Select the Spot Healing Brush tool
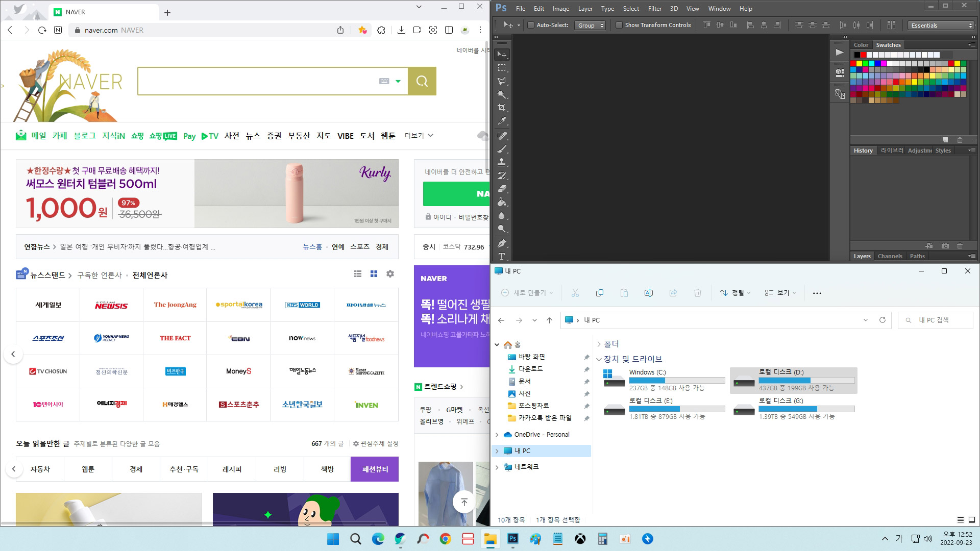This screenshot has width=980, height=551. (502, 135)
